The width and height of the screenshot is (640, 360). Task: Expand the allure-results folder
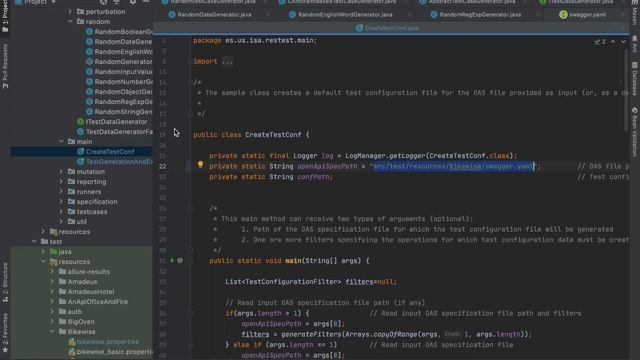52,271
